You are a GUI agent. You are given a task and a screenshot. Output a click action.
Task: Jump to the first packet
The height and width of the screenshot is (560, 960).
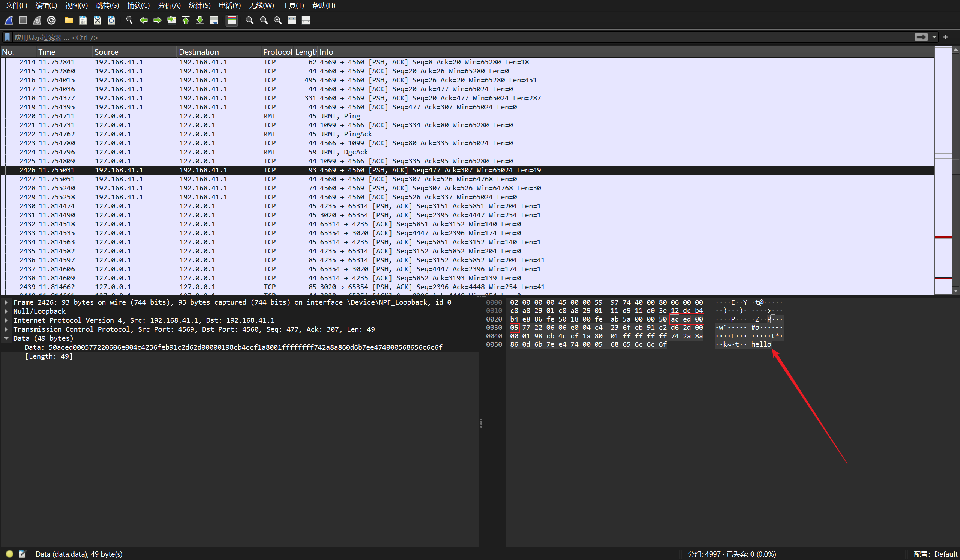pyautogui.click(x=186, y=20)
